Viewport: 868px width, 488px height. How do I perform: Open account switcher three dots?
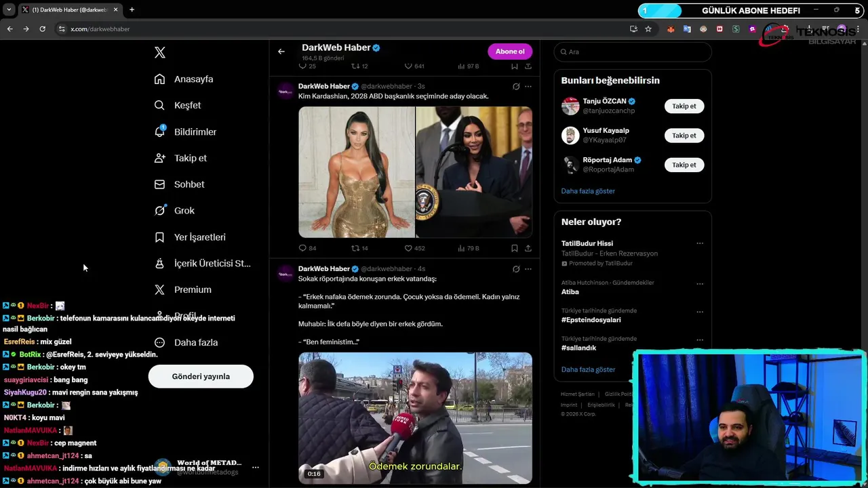click(x=255, y=468)
